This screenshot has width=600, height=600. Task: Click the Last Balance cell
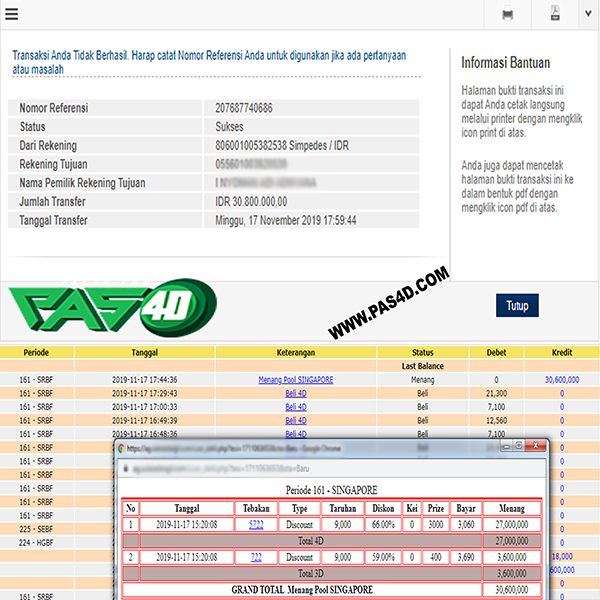coord(422,366)
